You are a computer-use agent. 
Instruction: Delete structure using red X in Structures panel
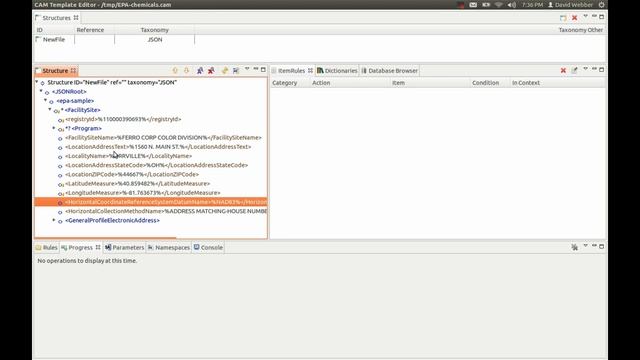coord(574,18)
